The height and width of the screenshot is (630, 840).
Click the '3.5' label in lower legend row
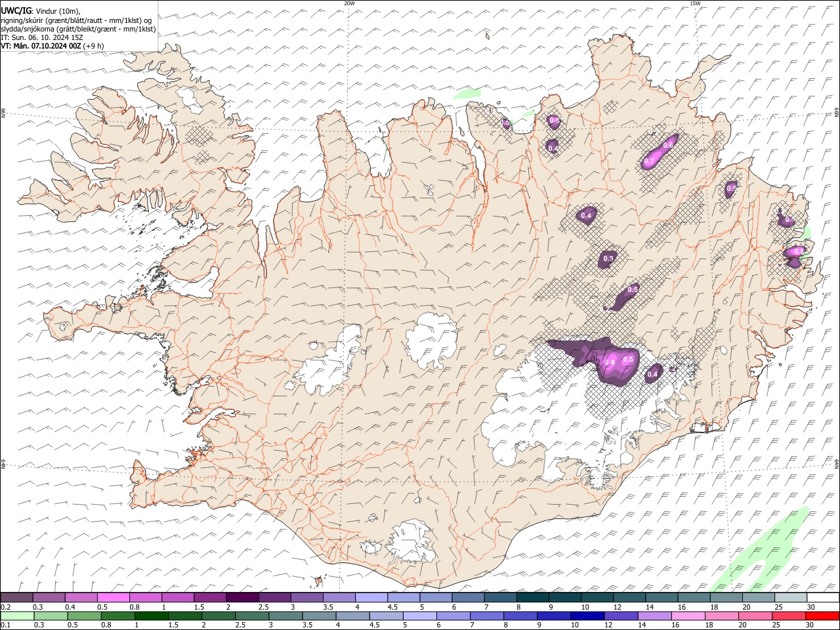click(307, 626)
